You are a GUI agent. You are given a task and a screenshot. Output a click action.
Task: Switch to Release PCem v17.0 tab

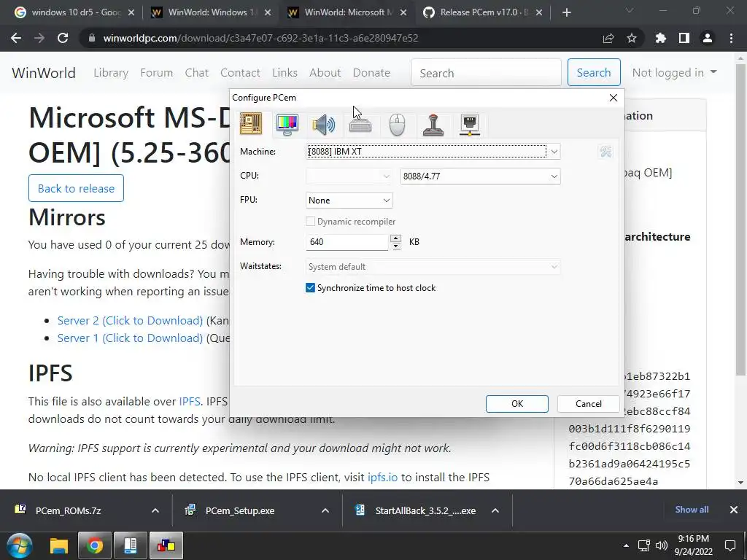[x=484, y=12]
